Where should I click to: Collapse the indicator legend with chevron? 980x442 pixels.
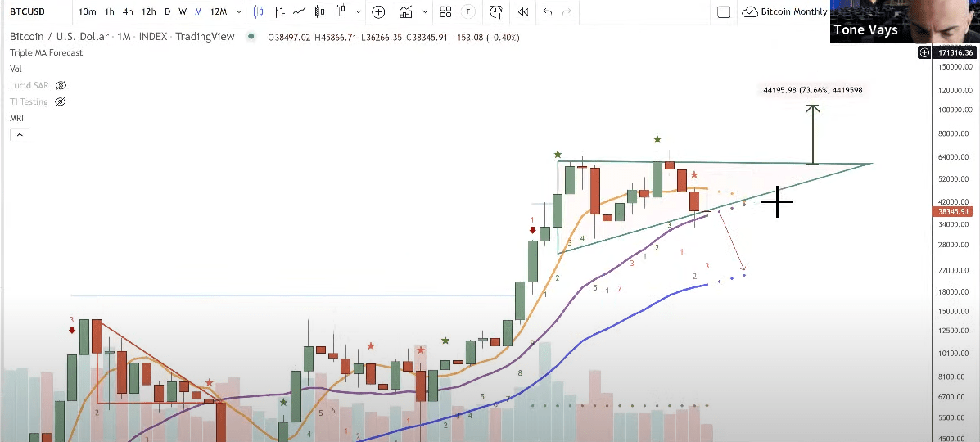(x=16, y=133)
